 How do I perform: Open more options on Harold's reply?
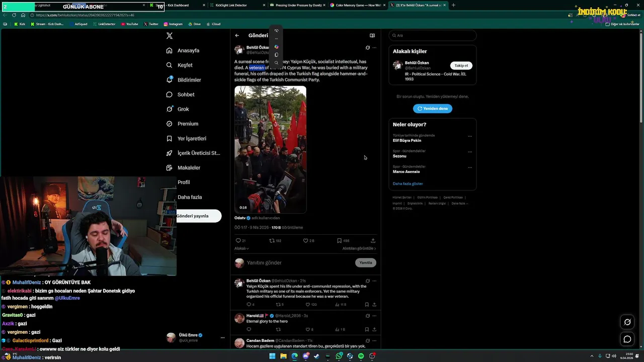pos(374,316)
